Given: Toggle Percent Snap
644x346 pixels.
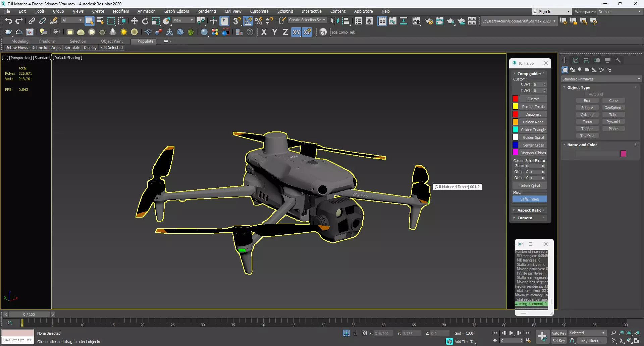Looking at the screenshot, I should pos(259,21).
